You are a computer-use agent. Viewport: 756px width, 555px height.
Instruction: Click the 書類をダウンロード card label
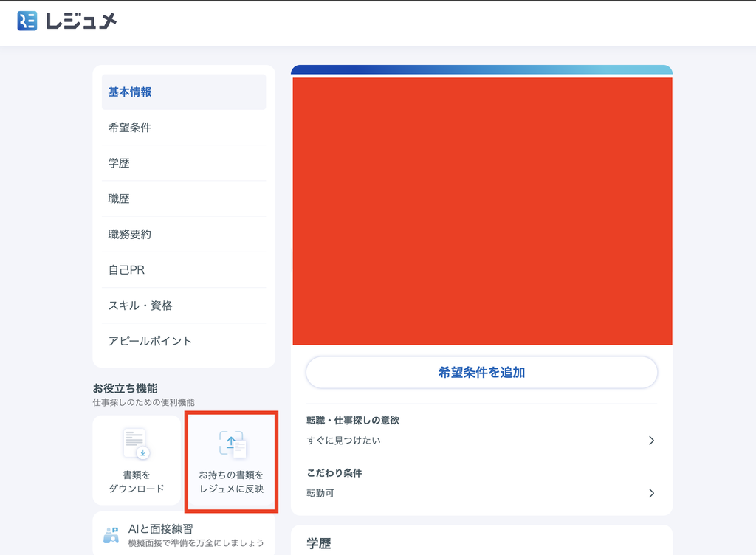(137, 482)
